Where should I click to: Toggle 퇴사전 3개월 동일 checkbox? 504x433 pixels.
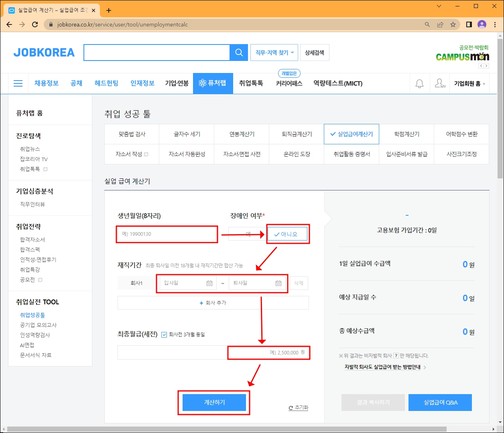click(164, 335)
